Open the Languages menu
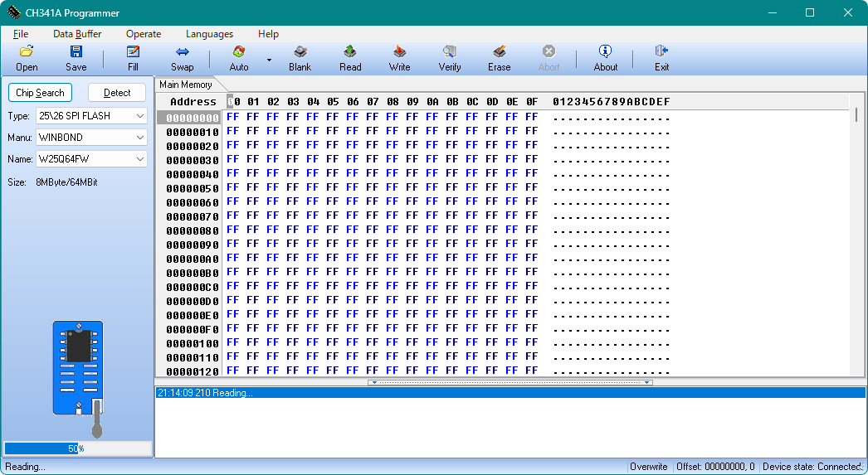 point(209,34)
